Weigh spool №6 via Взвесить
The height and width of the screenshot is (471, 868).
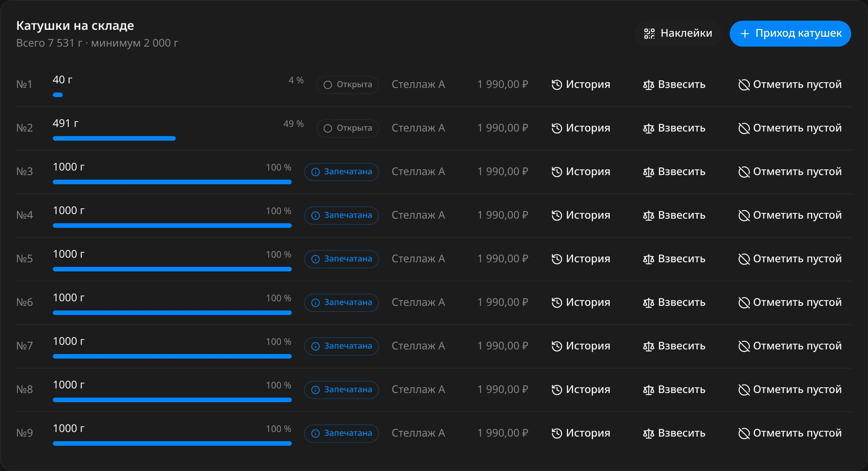pos(674,302)
